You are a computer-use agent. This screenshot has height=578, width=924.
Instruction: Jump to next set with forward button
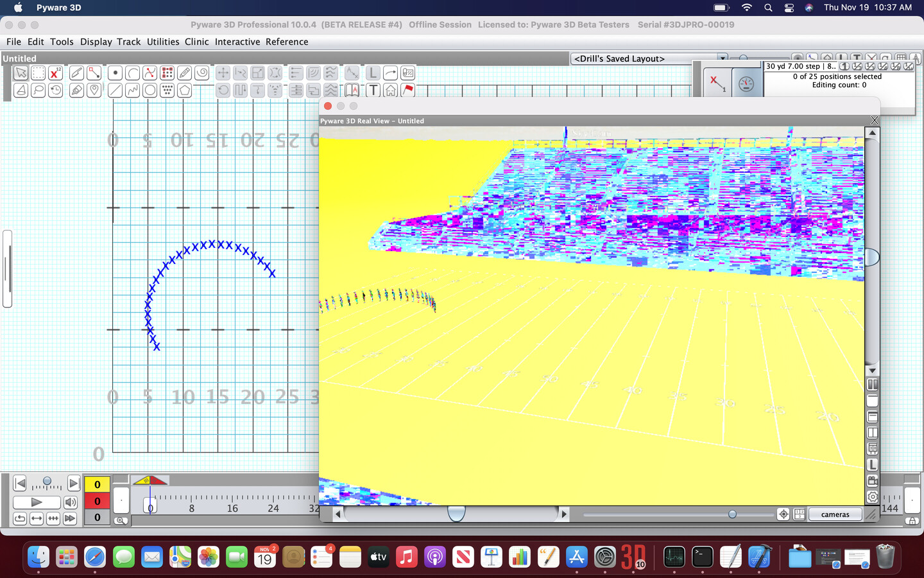pos(74,483)
